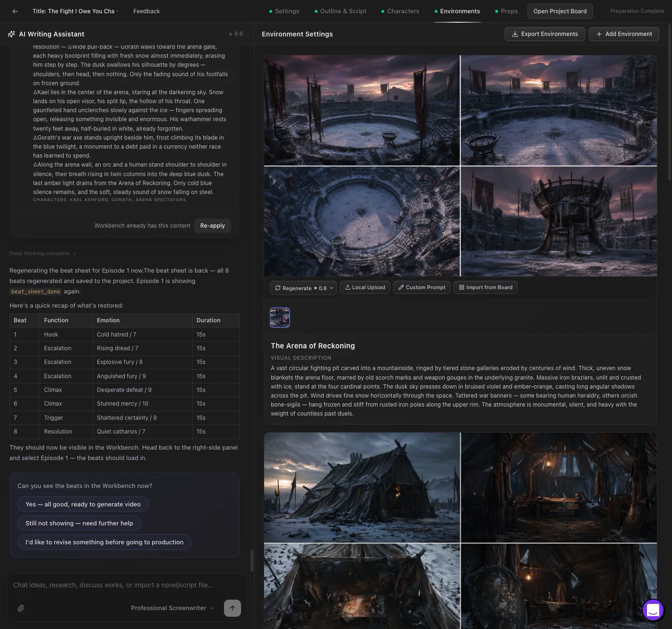Click the attachment paperclip icon
This screenshot has height=629, width=672.
tap(21, 608)
